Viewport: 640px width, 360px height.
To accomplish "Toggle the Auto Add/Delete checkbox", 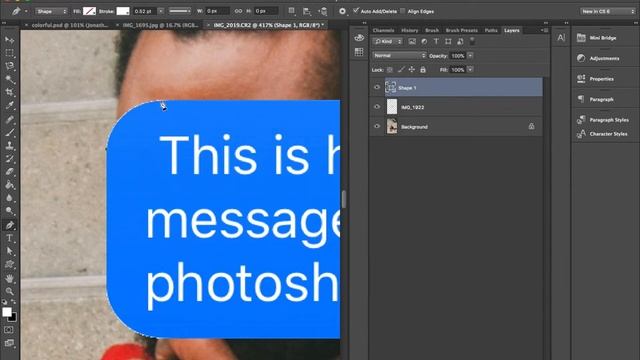I will 356,11.
